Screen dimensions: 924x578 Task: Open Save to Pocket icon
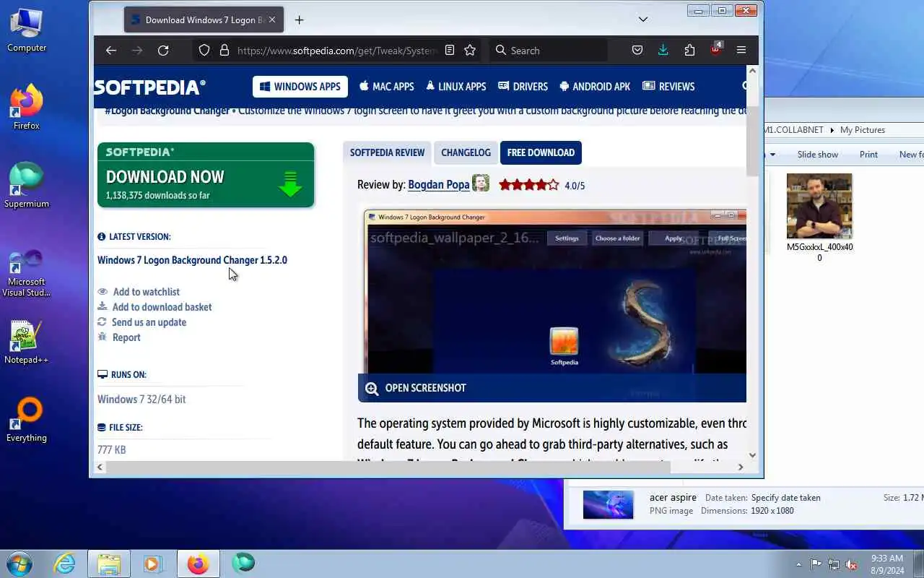pyautogui.click(x=637, y=51)
